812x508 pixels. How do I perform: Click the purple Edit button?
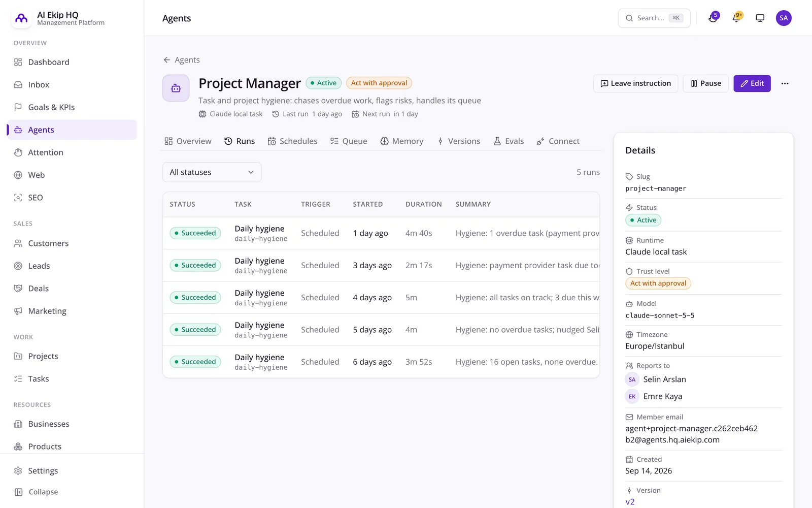(752, 83)
